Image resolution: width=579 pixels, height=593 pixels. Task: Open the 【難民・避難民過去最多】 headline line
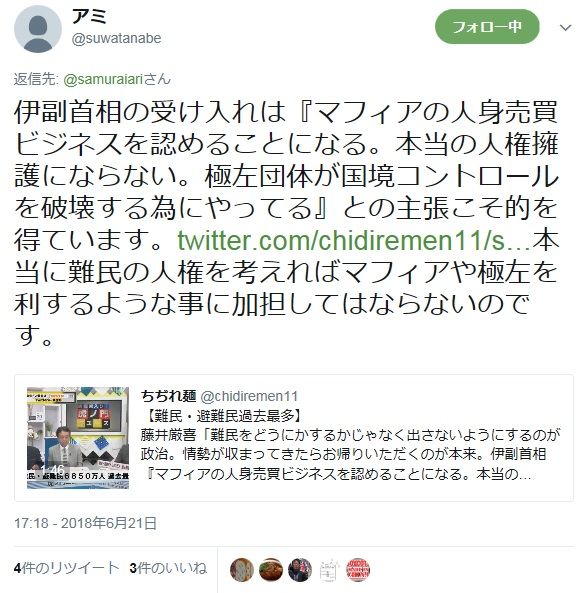[223, 416]
